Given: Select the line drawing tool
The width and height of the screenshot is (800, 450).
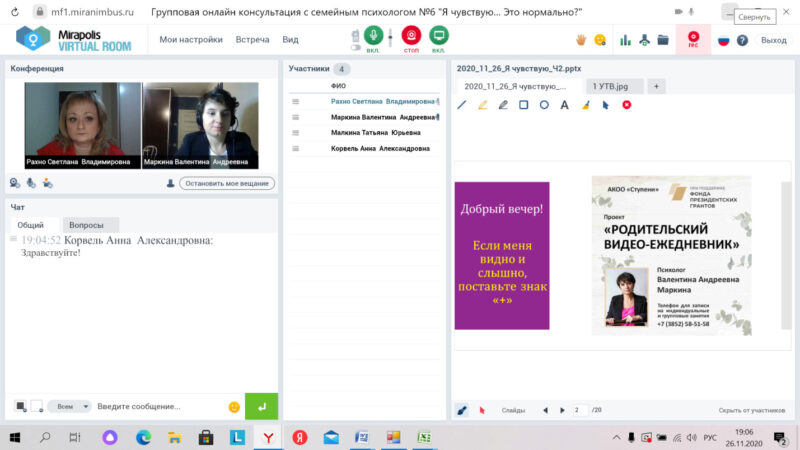Looking at the screenshot, I should coord(462,105).
